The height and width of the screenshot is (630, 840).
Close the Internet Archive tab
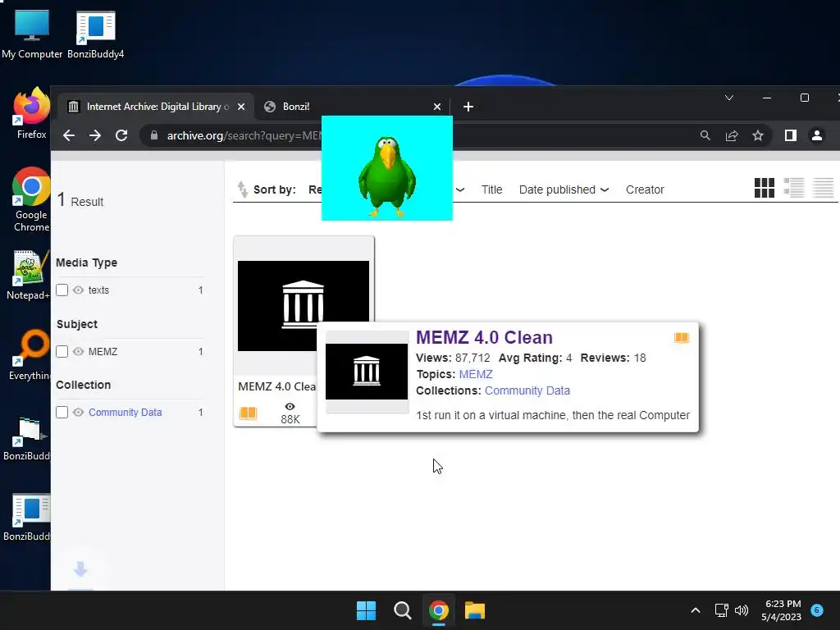[x=241, y=107]
